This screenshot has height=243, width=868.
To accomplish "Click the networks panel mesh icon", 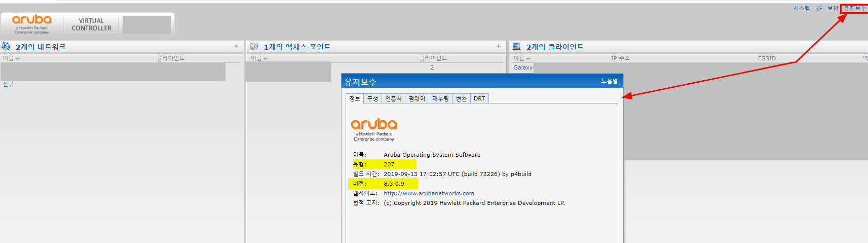I will 6,46.
